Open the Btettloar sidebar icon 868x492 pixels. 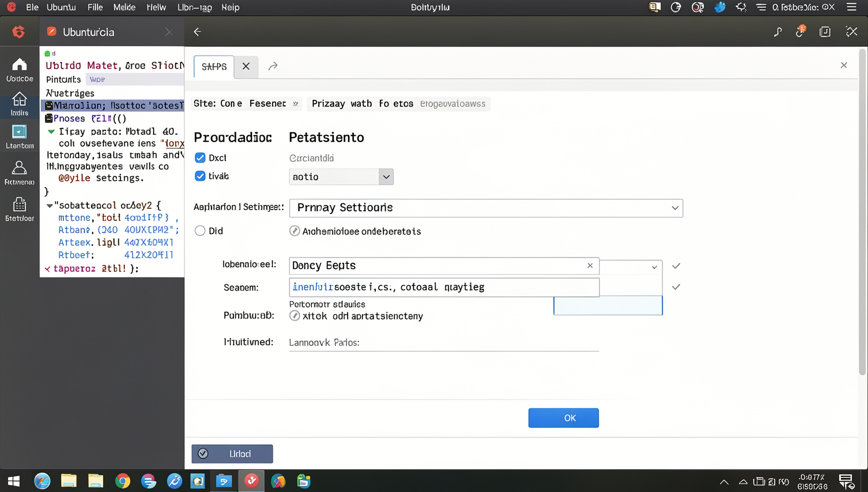20,210
